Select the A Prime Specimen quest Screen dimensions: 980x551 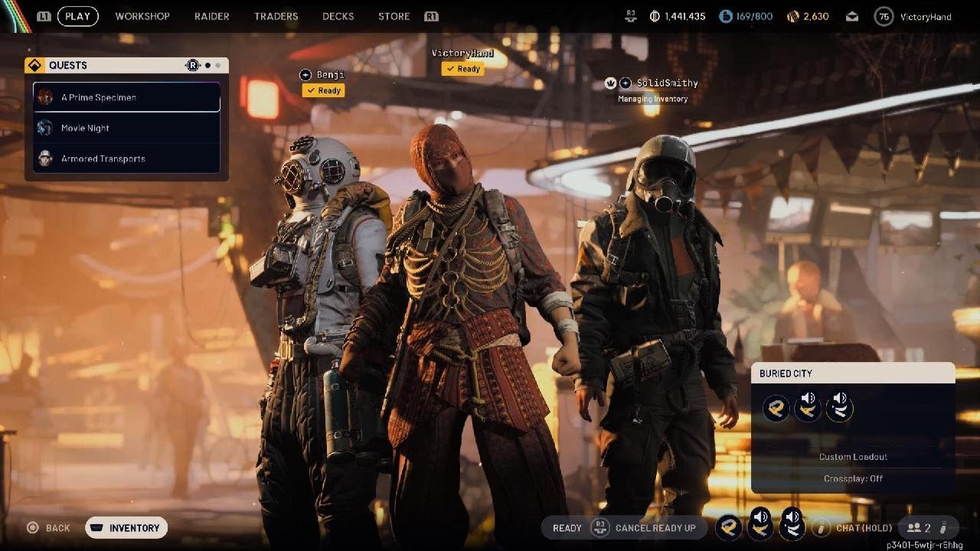tap(126, 97)
